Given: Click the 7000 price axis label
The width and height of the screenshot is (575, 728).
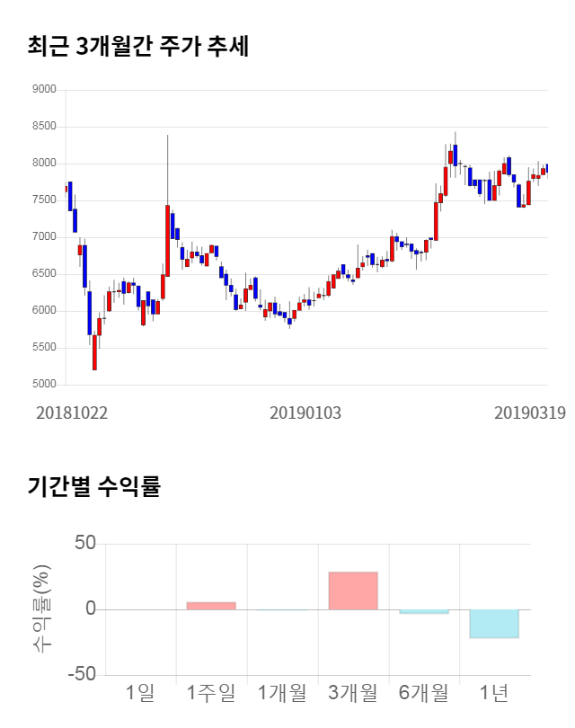Looking at the screenshot, I should (x=44, y=237).
